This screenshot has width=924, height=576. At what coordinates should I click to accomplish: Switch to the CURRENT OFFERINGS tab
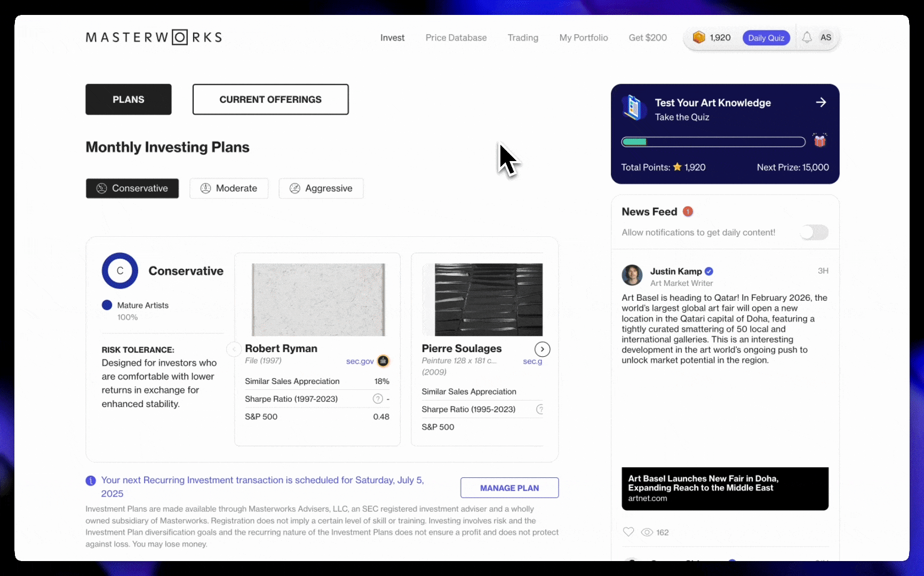[270, 99]
